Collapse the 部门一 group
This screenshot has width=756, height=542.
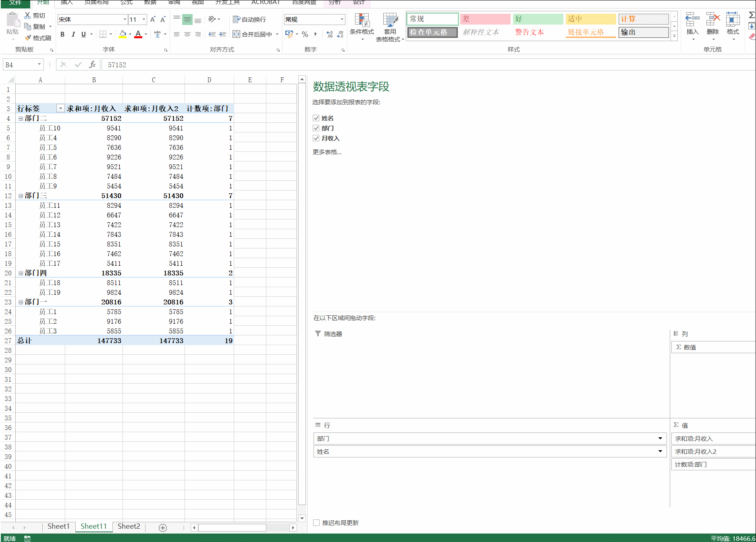(21, 302)
